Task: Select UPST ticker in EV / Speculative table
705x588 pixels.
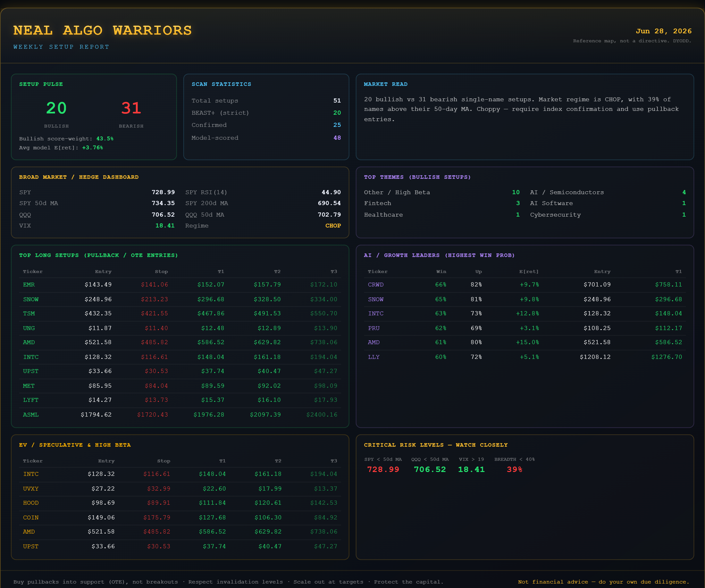Action: (x=30, y=546)
